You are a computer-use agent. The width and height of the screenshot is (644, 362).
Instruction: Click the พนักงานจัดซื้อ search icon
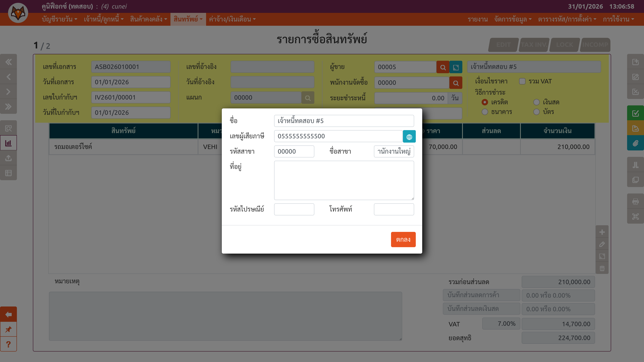456,83
